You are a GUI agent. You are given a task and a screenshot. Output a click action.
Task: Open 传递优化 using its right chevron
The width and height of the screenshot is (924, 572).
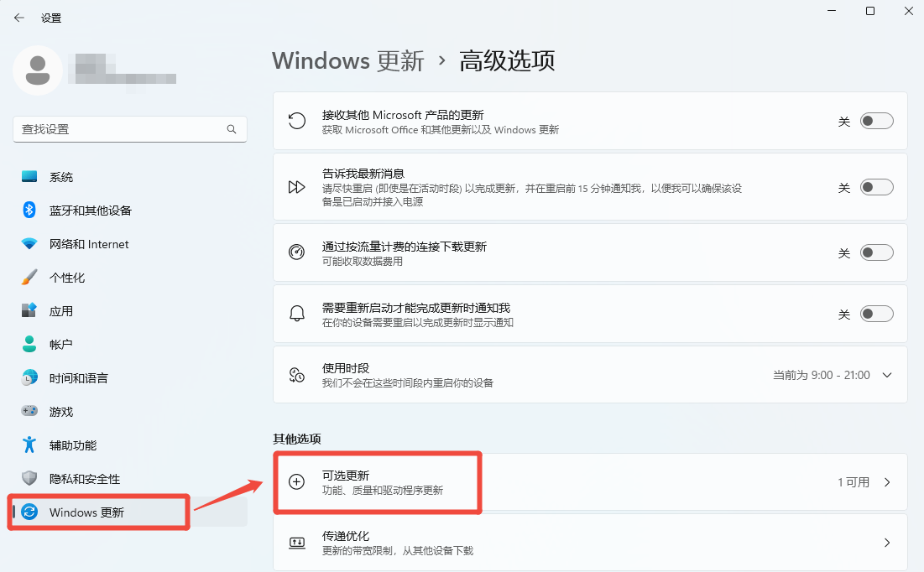click(x=887, y=543)
